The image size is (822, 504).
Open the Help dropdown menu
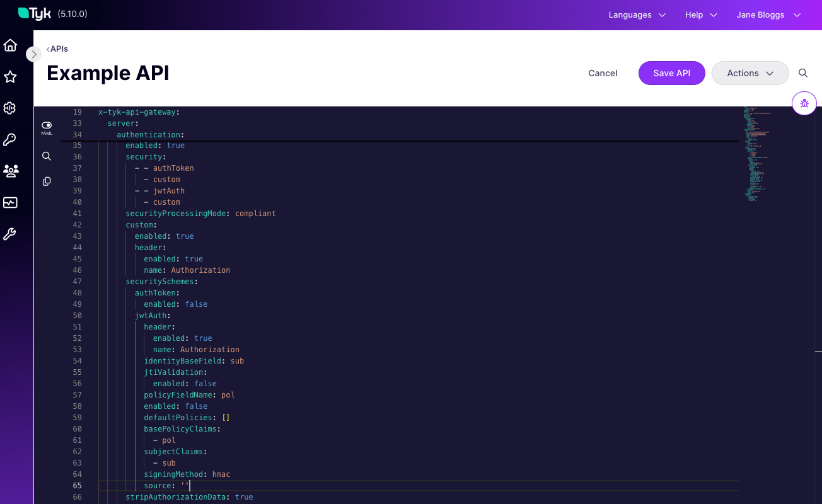701,15
